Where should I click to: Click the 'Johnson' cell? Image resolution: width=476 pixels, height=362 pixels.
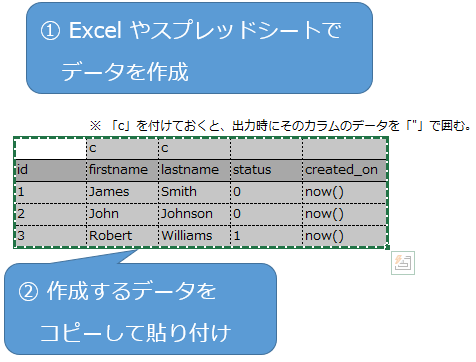click(x=194, y=214)
